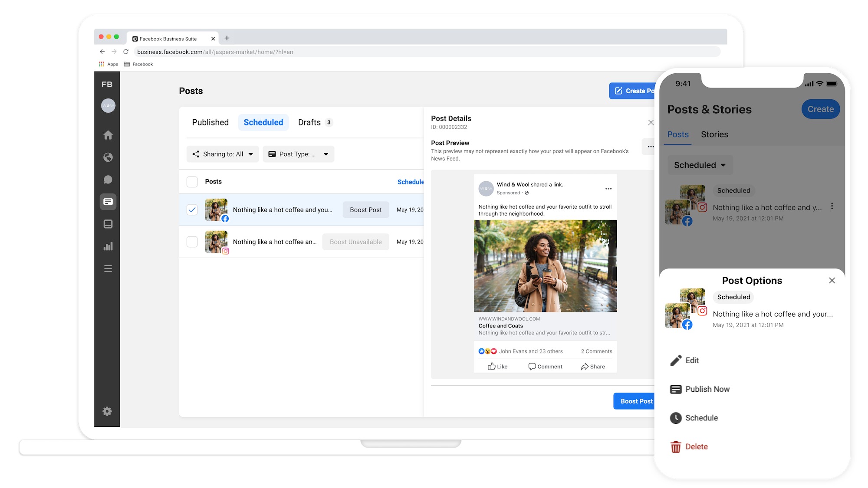
Task: Tap Publish Now in Post Options
Action: tap(707, 389)
